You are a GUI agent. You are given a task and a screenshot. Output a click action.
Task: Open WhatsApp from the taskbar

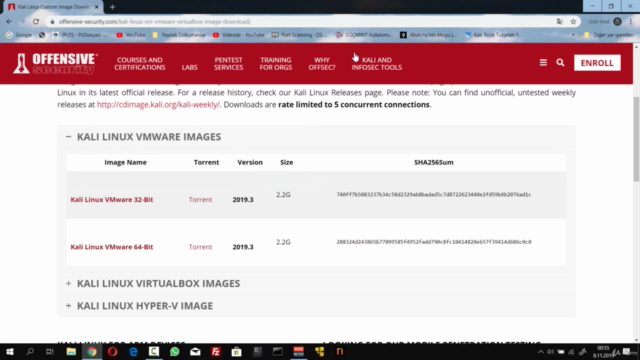pos(175,351)
